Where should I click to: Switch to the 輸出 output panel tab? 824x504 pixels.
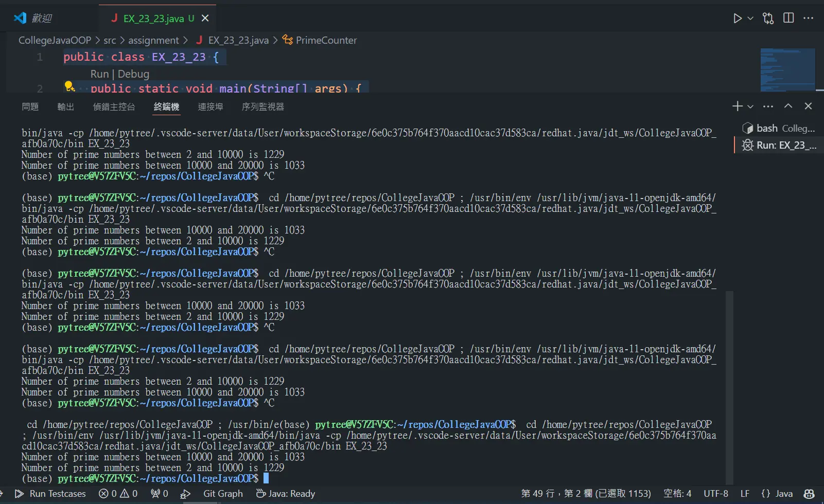tap(66, 106)
